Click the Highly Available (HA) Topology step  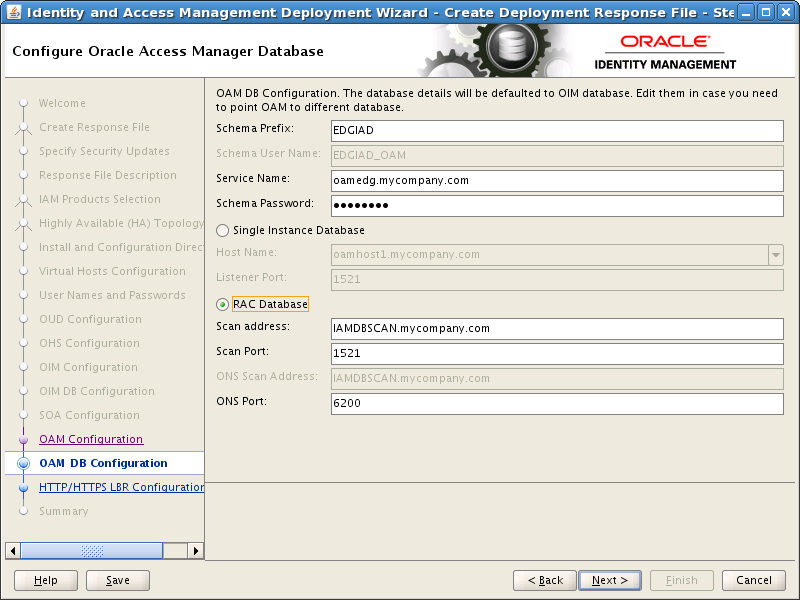(121, 223)
